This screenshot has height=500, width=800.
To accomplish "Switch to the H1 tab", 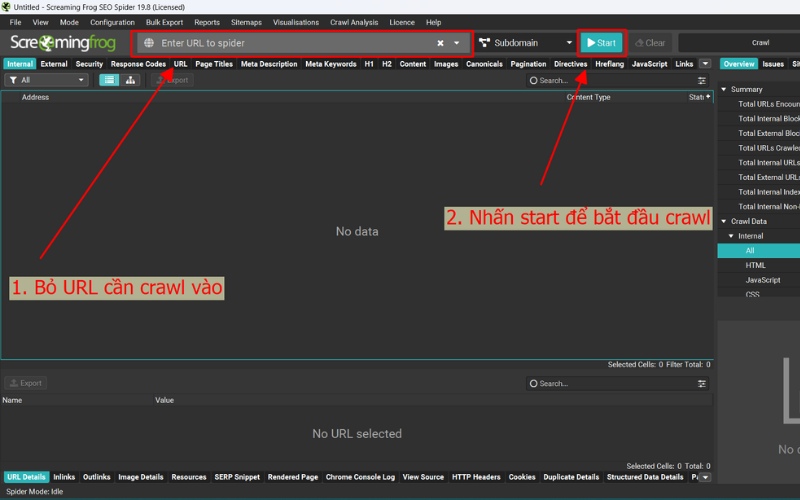I will (x=369, y=64).
